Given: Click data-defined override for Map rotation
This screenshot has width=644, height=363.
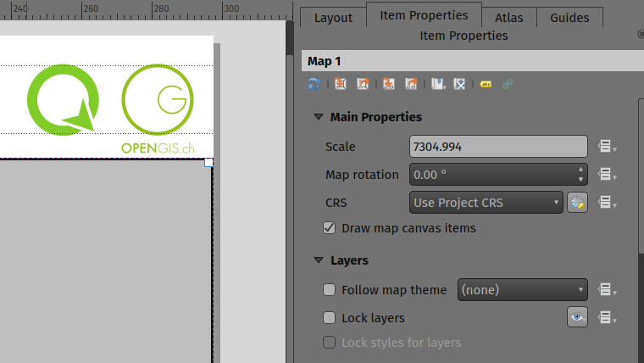Looking at the screenshot, I should point(606,175).
